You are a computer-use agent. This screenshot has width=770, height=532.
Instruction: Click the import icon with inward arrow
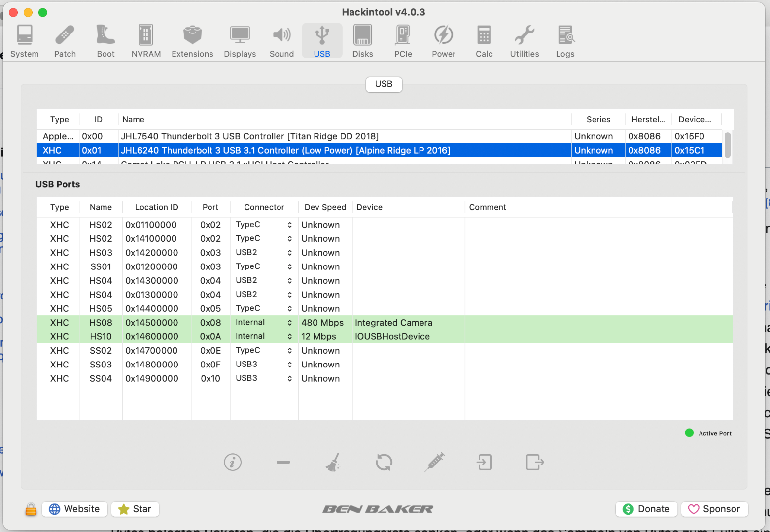[485, 462]
